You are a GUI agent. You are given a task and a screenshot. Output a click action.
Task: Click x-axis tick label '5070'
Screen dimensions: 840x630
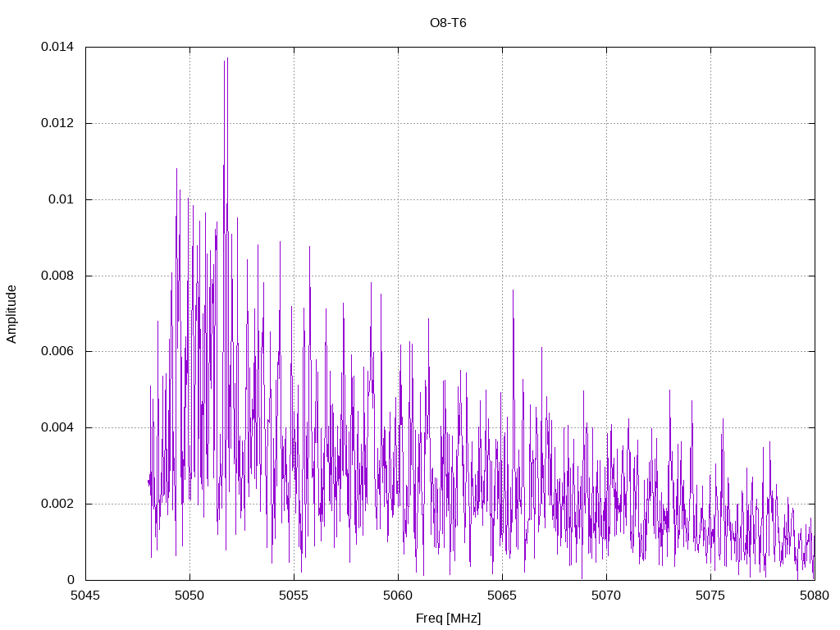click(606, 596)
